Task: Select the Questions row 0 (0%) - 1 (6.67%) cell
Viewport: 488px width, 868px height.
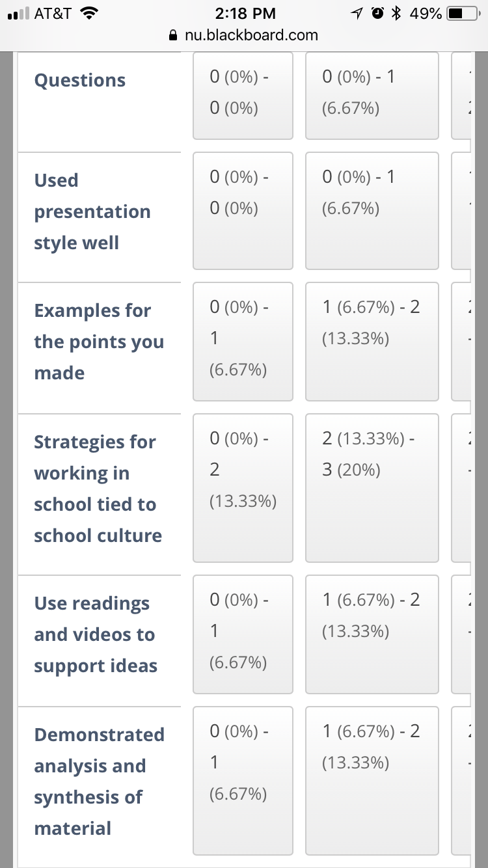Action: click(x=372, y=96)
